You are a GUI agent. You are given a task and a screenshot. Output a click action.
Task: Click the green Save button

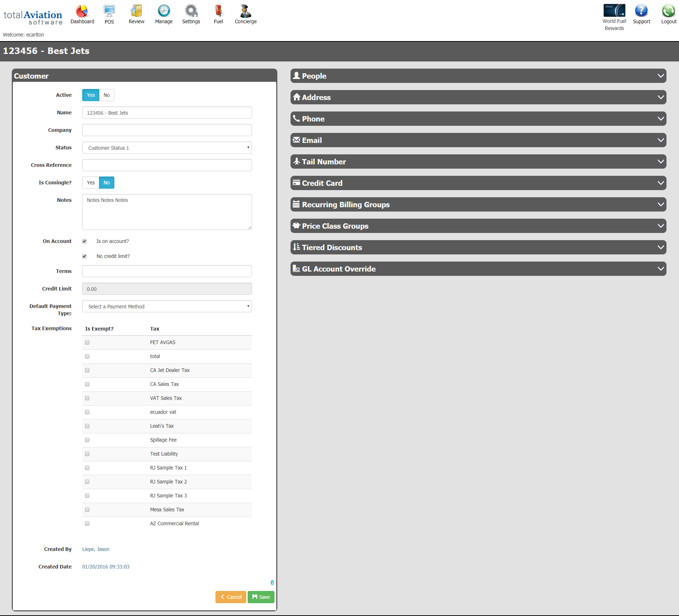point(261,597)
